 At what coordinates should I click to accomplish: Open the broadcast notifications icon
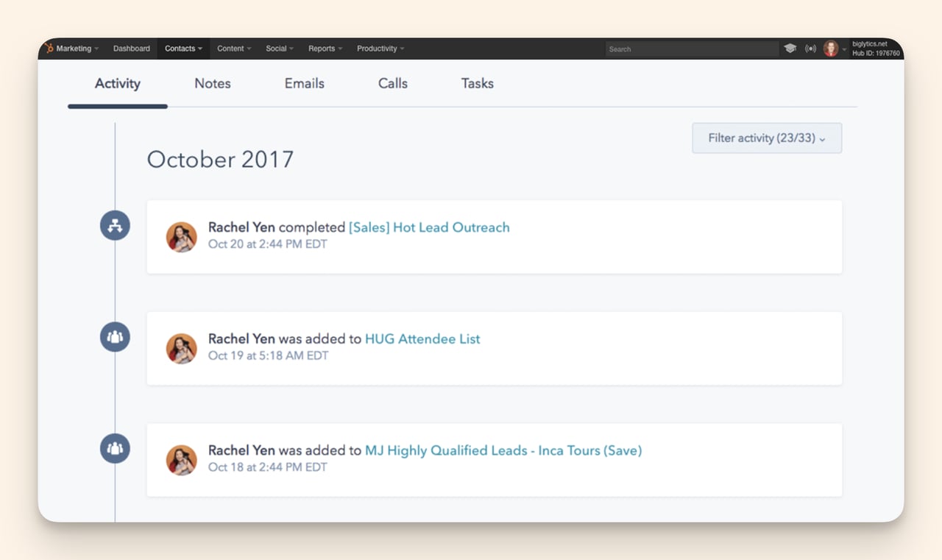810,49
